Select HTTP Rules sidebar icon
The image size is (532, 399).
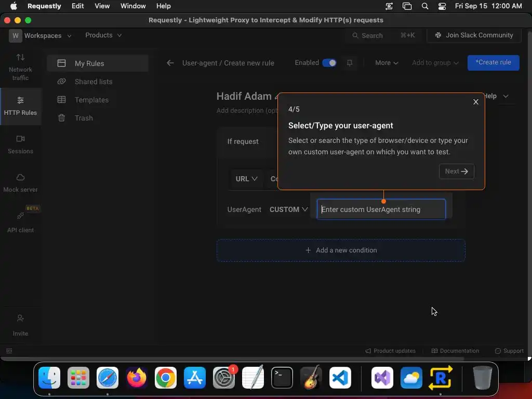(20, 106)
